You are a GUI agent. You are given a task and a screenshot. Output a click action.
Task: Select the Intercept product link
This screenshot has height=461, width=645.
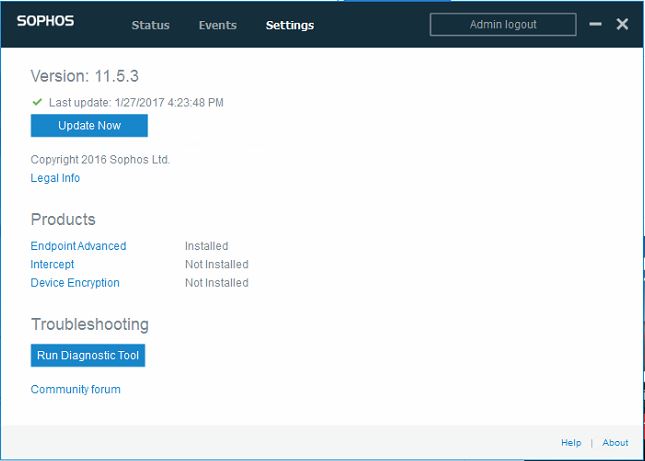point(52,264)
